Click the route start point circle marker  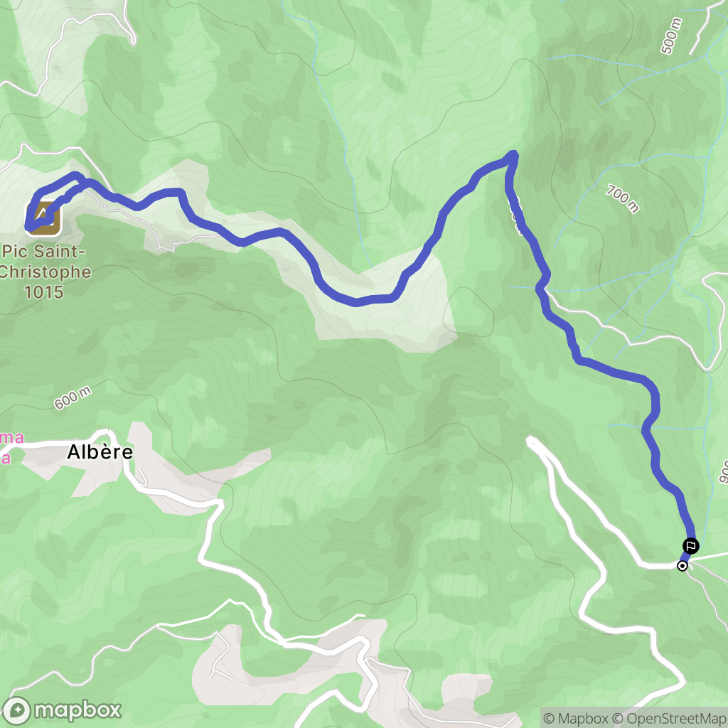click(682, 566)
